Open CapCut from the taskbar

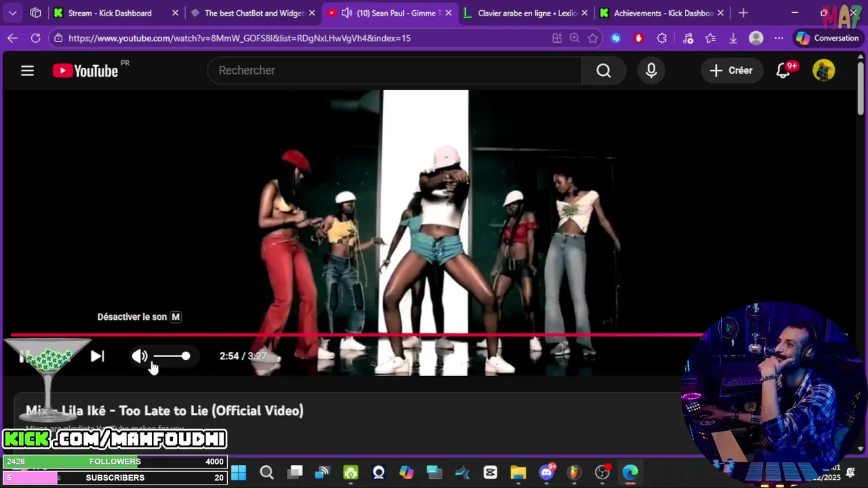click(490, 472)
